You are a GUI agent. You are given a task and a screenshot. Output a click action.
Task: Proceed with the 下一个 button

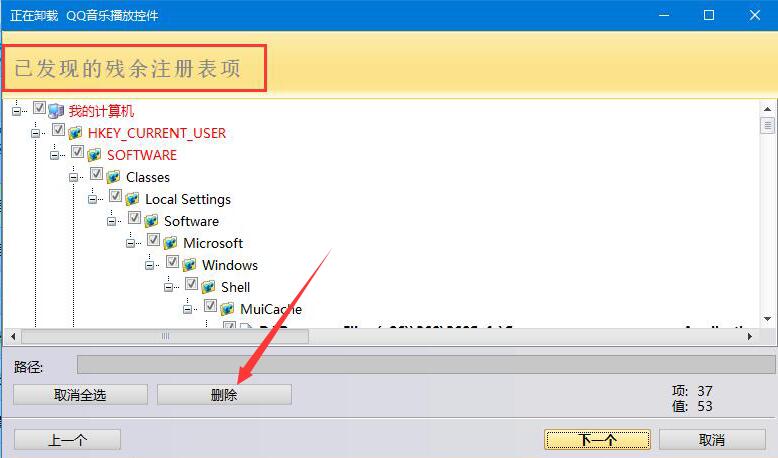click(597, 440)
